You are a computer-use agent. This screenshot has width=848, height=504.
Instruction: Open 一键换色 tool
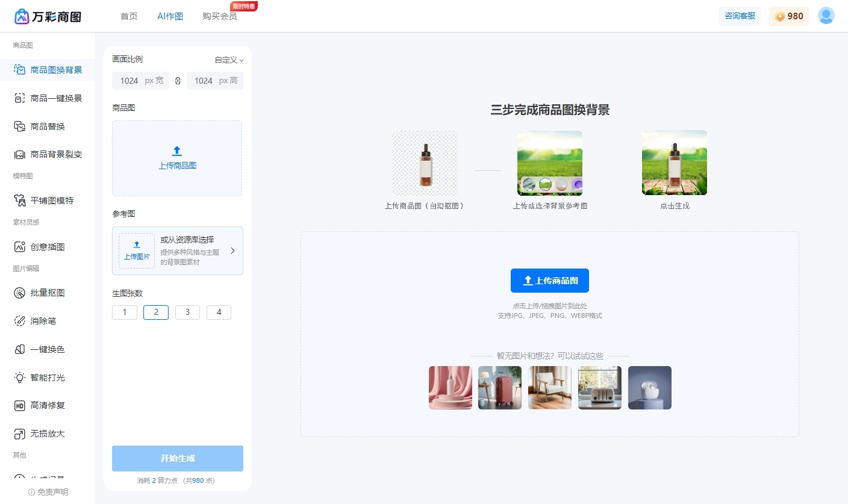48,349
